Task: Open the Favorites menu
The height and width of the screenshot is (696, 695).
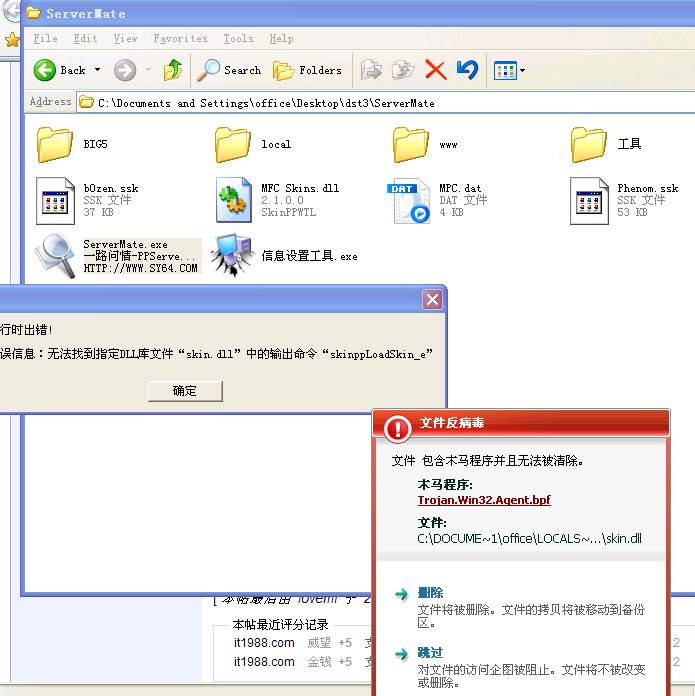Action: pos(180,39)
